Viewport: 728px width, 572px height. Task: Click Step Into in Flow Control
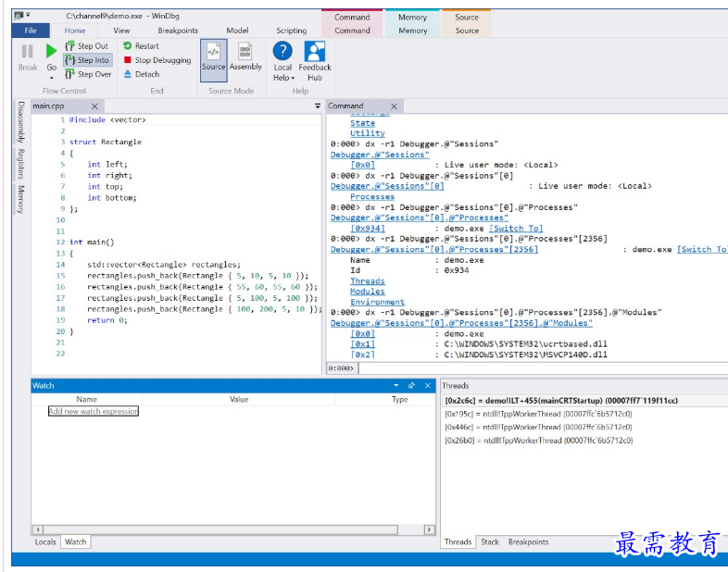click(x=87, y=60)
